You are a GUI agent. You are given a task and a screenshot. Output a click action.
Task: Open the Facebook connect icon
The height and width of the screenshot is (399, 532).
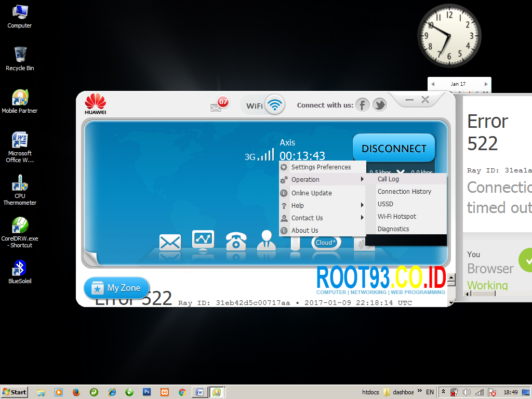(x=362, y=105)
